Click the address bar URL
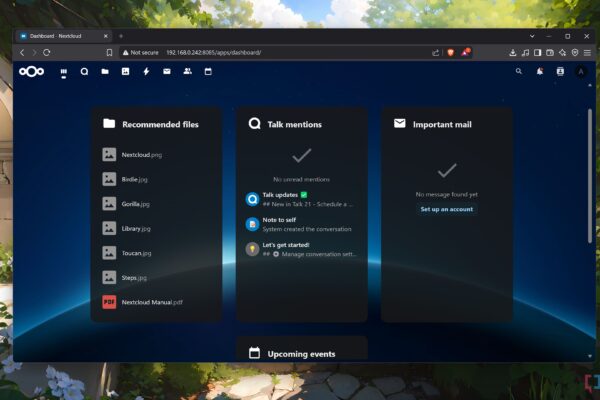Viewport: 600px width, 400px height. point(214,52)
